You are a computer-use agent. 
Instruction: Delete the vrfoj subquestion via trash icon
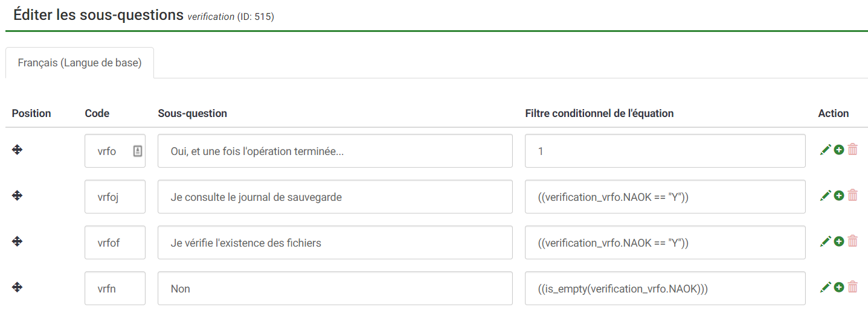point(853,195)
